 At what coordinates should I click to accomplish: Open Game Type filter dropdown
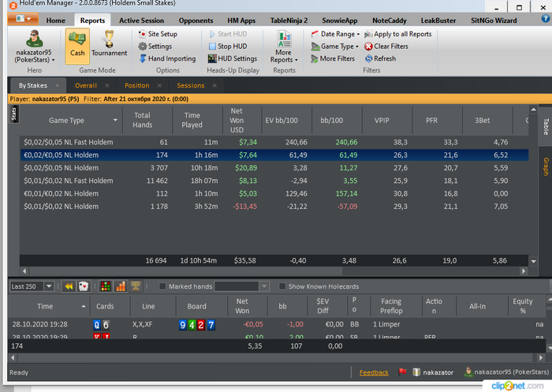(334, 46)
